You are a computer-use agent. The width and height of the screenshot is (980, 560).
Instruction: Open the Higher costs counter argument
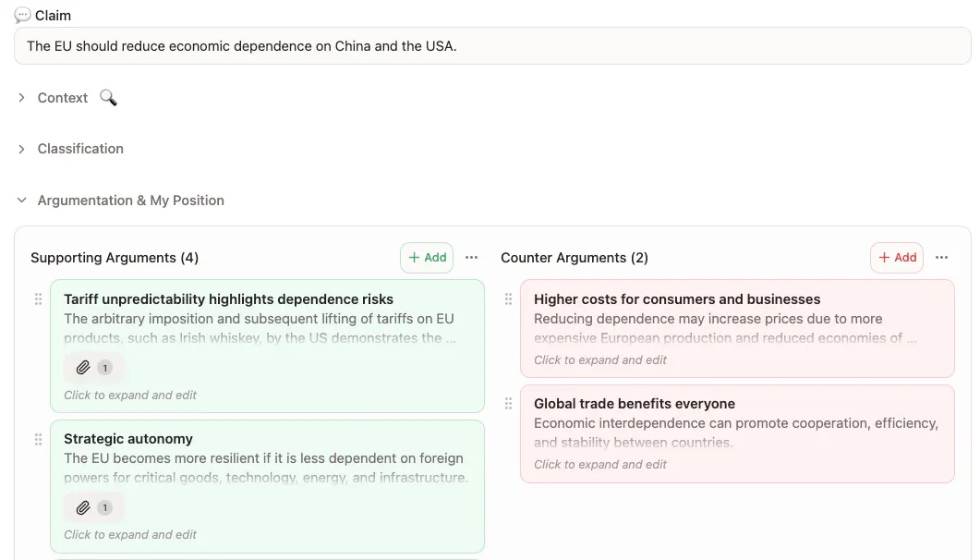coord(737,329)
